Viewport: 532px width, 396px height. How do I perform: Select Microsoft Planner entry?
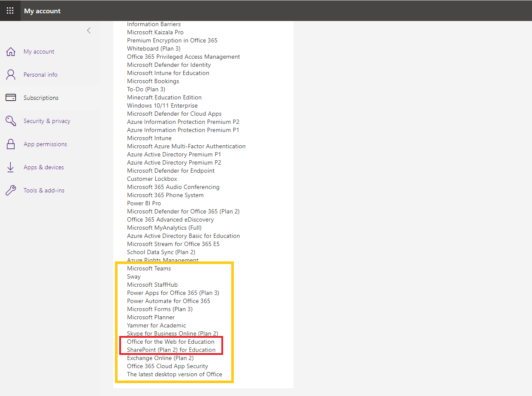tap(151, 317)
